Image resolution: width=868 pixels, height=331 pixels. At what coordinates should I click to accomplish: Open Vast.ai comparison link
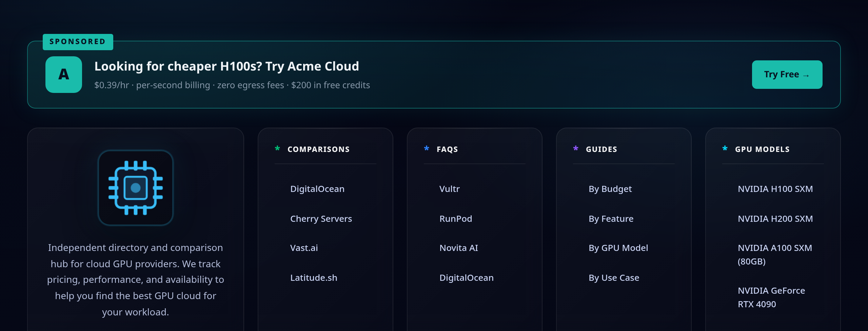click(x=304, y=248)
